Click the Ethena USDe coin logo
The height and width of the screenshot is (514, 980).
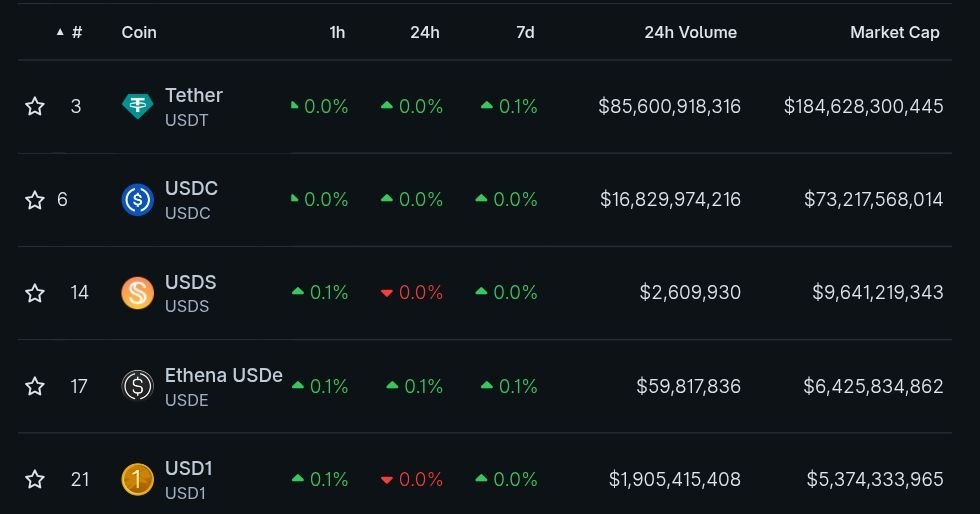point(137,386)
